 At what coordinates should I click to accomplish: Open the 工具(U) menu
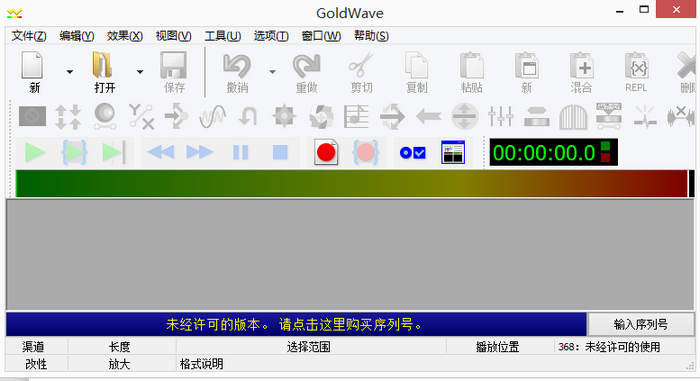pos(222,36)
